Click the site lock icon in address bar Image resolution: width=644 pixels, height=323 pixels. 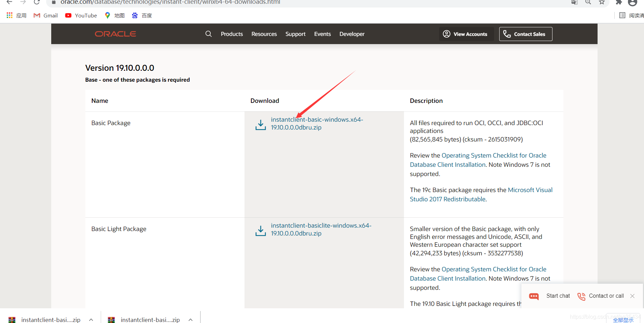point(54,2)
